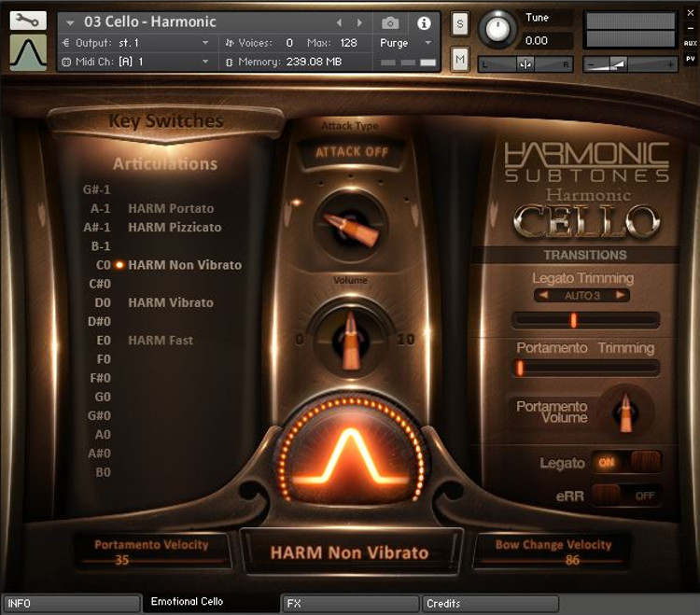Toggle the PV button
The width and height of the screenshot is (700, 615).
coord(690,59)
